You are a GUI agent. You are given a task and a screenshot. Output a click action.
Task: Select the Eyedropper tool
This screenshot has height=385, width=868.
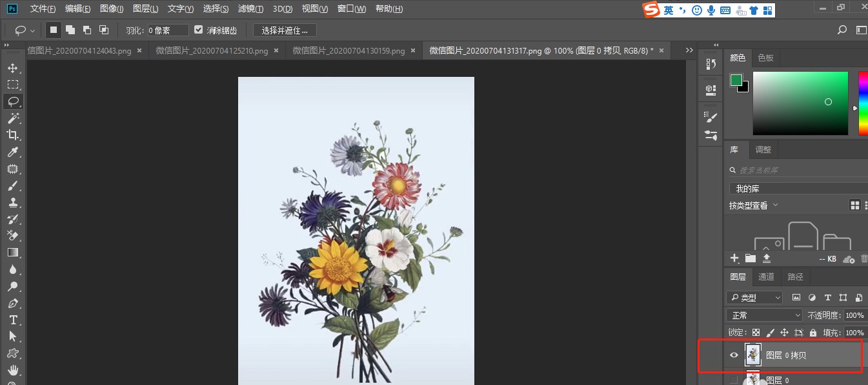(14, 152)
